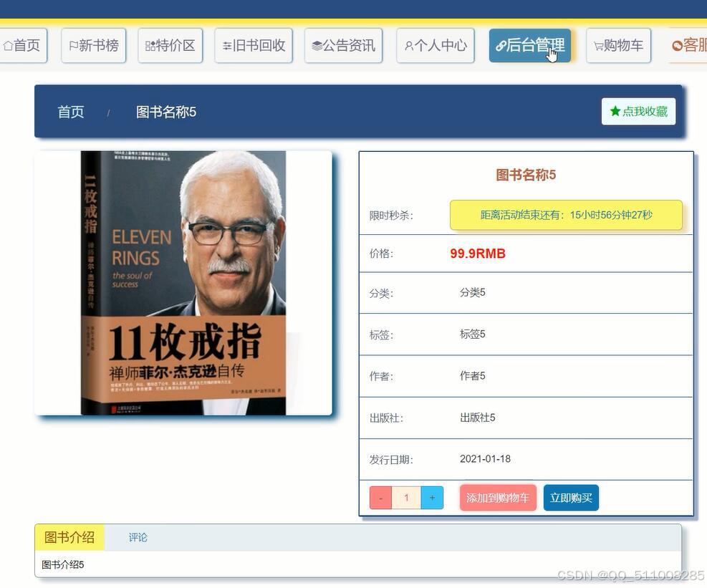Click 首页 in the breadcrumb
This screenshot has width=707, height=588.
pos(71,112)
